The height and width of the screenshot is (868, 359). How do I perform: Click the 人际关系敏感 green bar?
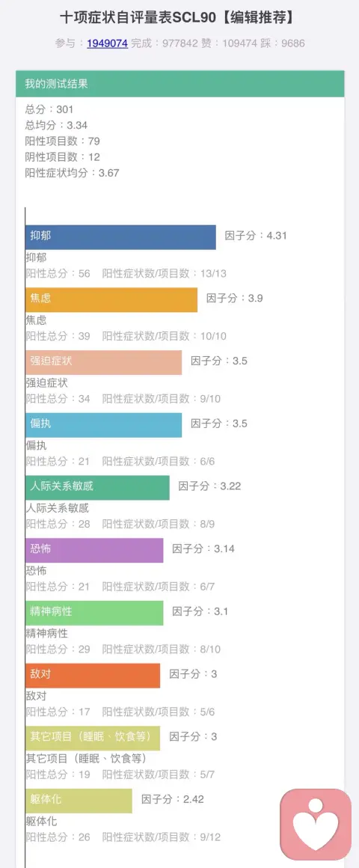(x=97, y=487)
